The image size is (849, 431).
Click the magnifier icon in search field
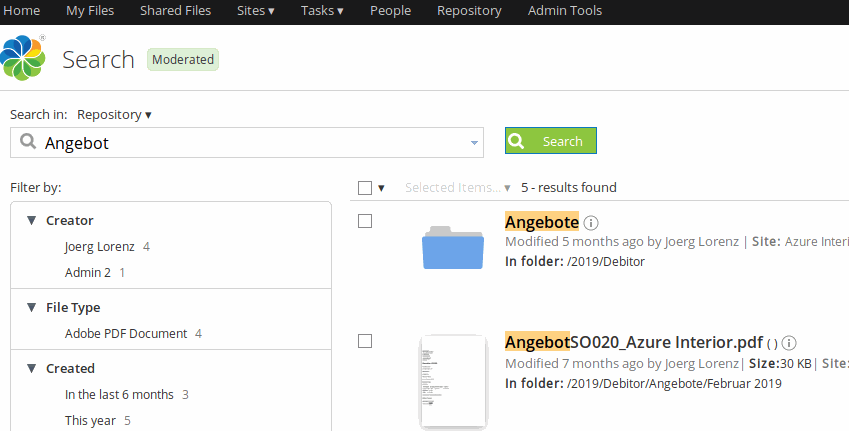28,141
